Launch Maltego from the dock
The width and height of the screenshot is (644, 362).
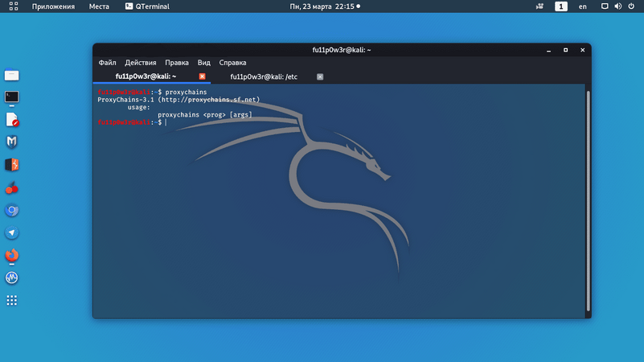(x=12, y=142)
